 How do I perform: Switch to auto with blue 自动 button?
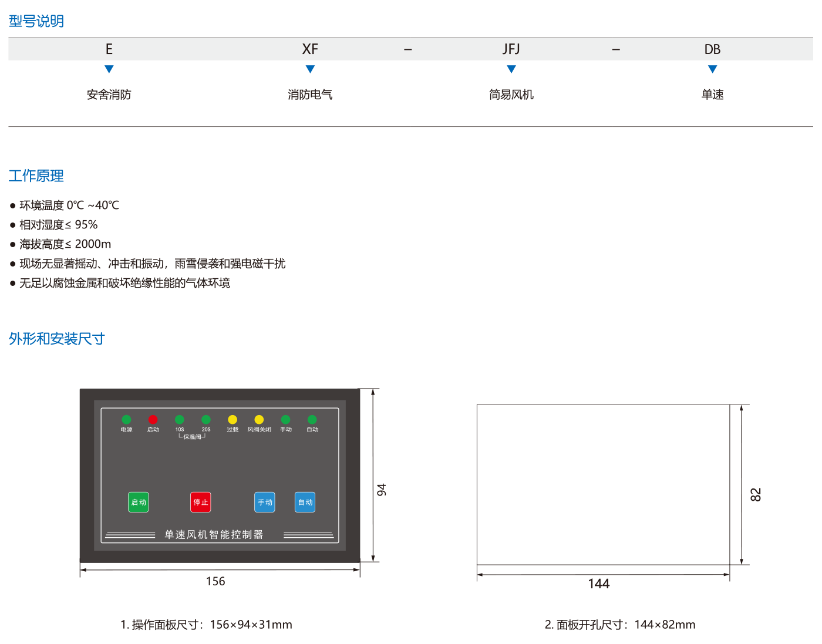click(x=305, y=503)
